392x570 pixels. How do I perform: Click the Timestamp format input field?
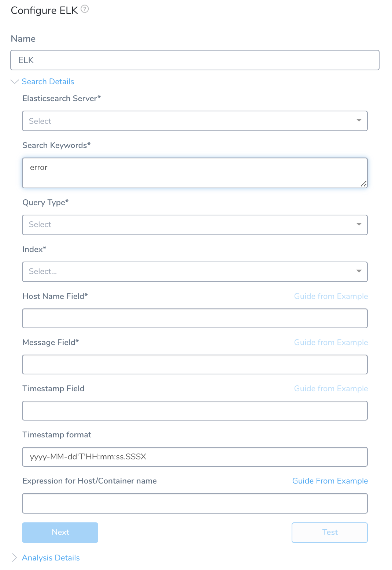pyautogui.click(x=195, y=457)
